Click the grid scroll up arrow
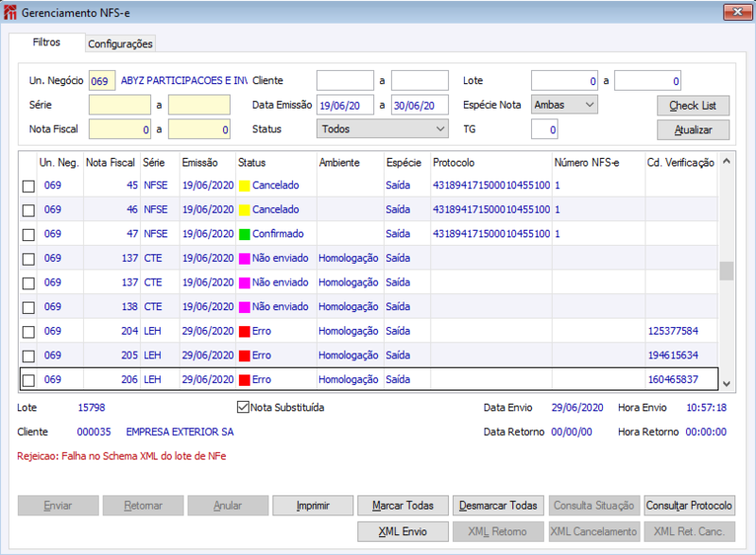 (x=727, y=162)
